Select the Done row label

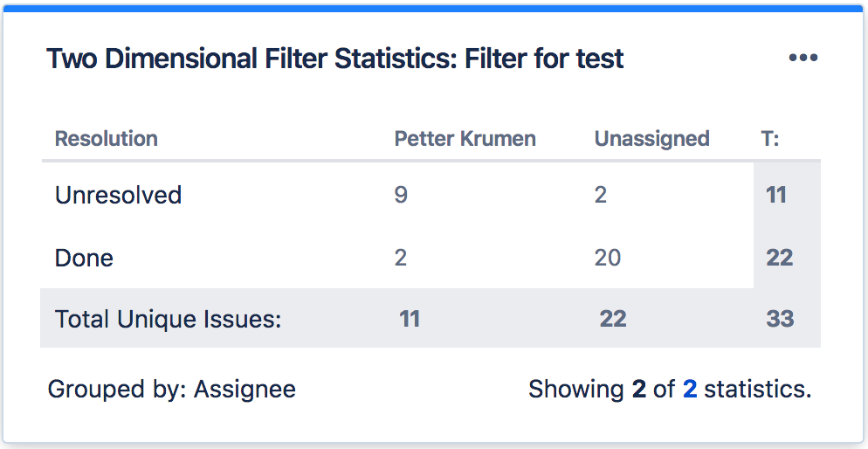click(x=84, y=258)
